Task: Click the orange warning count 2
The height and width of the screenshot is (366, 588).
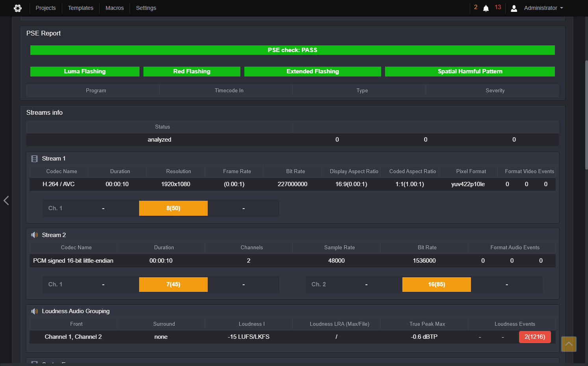Action: point(476,7)
